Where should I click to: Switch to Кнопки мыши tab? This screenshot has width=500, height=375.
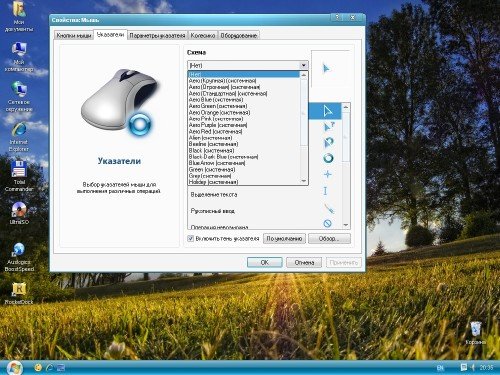point(74,35)
